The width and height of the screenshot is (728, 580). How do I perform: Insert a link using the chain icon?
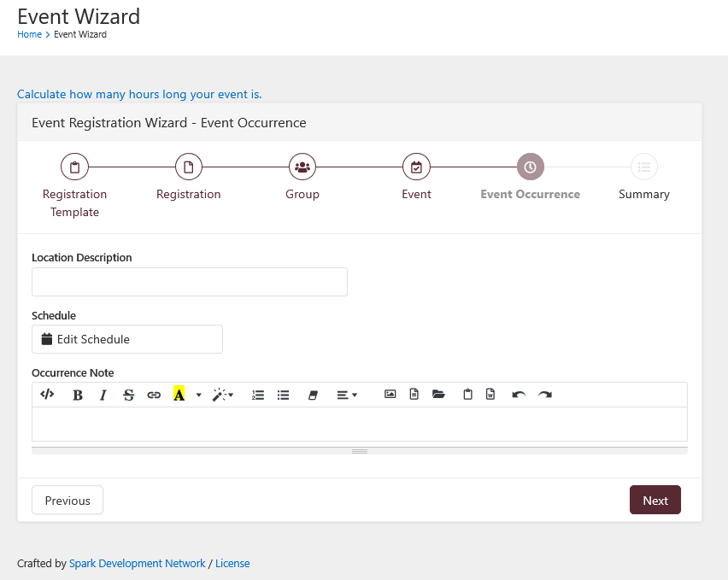[x=154, y=395]
